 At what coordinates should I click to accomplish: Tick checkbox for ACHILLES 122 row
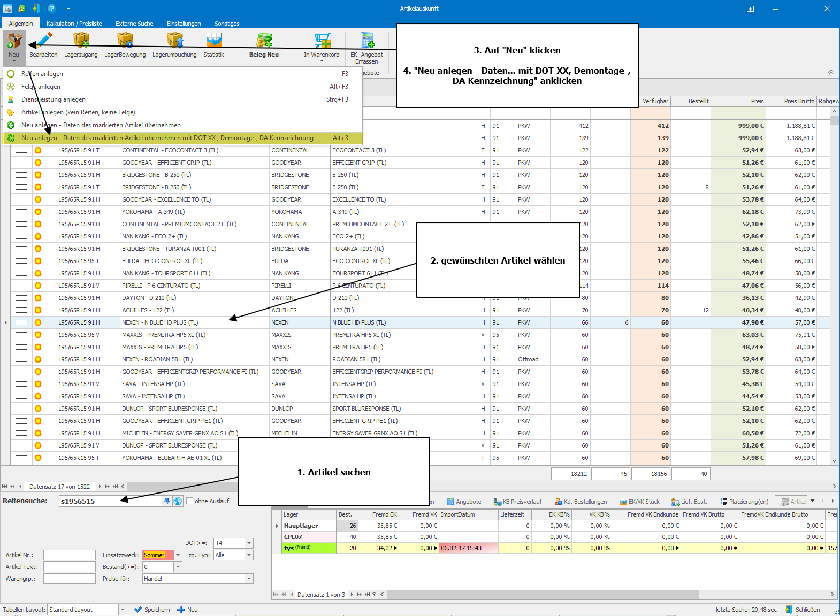pyautogui.click(x=21, y=310)
